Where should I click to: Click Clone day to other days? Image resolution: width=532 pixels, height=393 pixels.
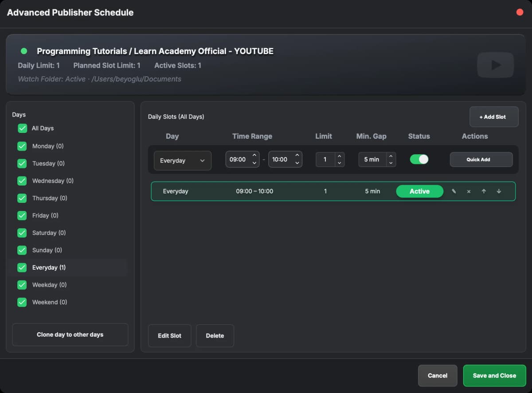[x=70, y=335]
